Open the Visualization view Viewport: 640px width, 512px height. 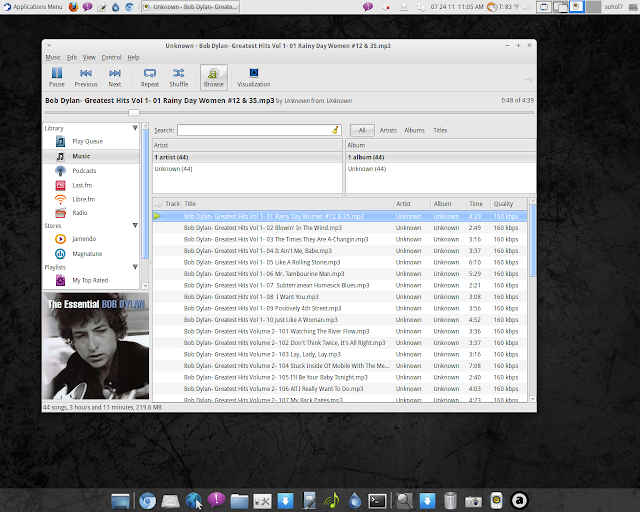tap(253, 77)
